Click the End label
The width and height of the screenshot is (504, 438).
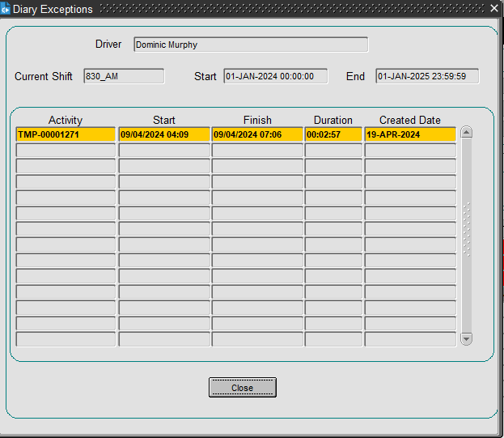(x=355, y=77)
